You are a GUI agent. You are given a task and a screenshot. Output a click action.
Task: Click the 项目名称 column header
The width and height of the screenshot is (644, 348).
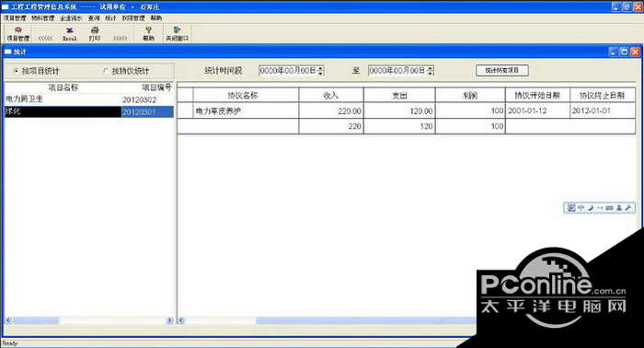(63, 87)
